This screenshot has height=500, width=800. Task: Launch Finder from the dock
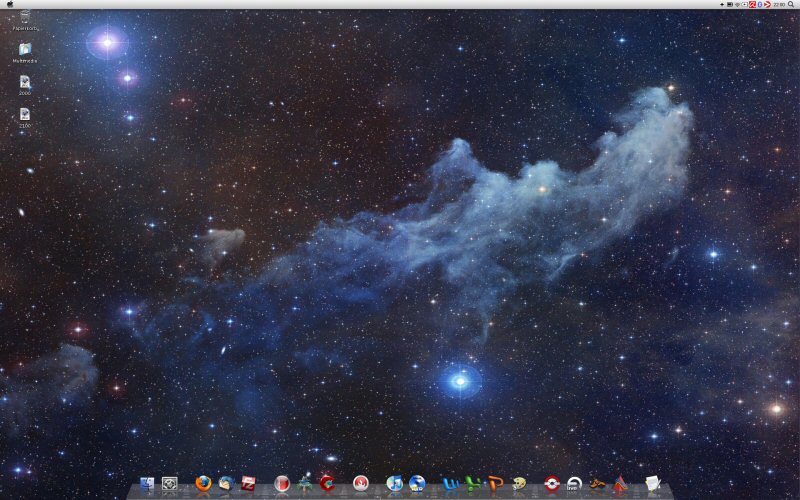[148, 484]
